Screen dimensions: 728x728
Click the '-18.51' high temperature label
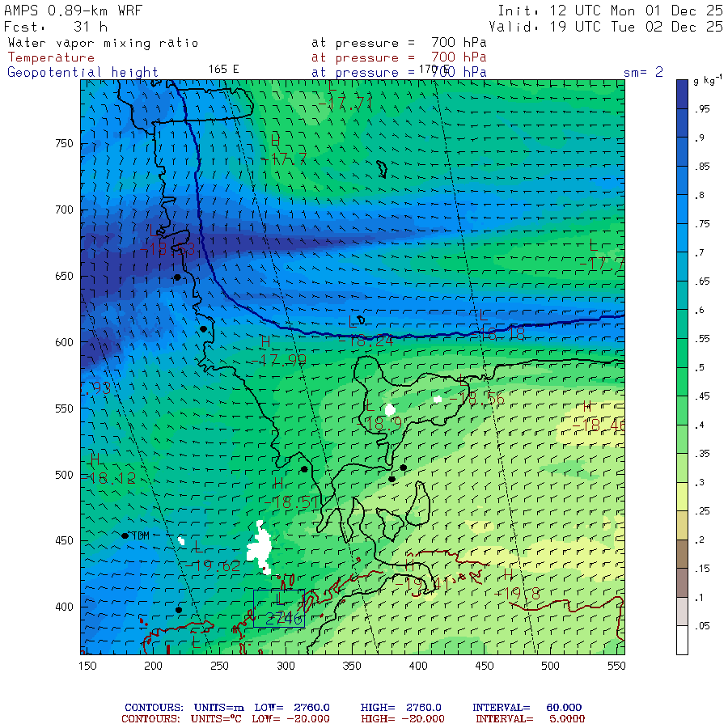tap(291, 502)
